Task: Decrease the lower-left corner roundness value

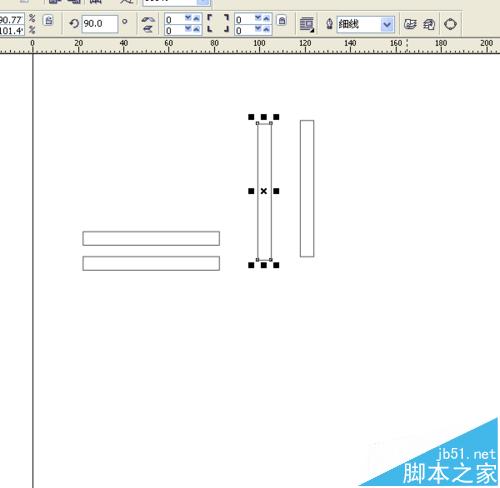Action: [x=188, y=30]
